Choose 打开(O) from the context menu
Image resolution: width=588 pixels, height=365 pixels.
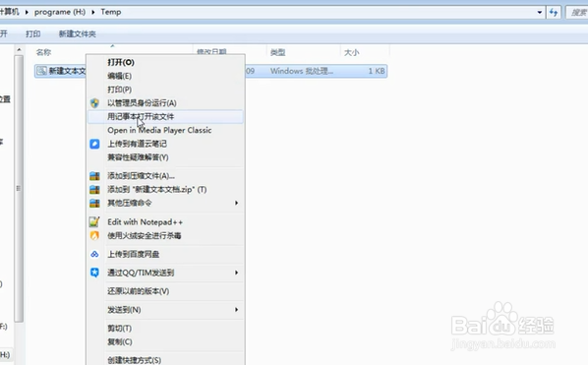click(165, 62)
